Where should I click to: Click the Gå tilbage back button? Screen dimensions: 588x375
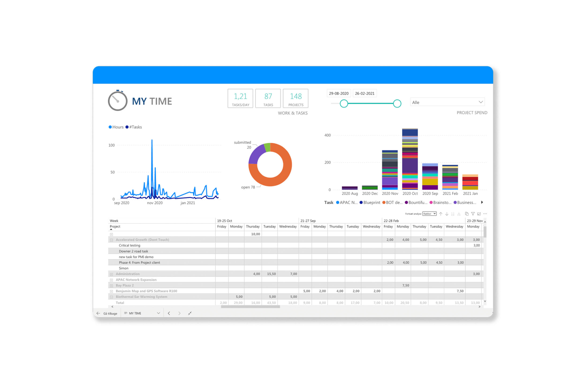point(107,313)
